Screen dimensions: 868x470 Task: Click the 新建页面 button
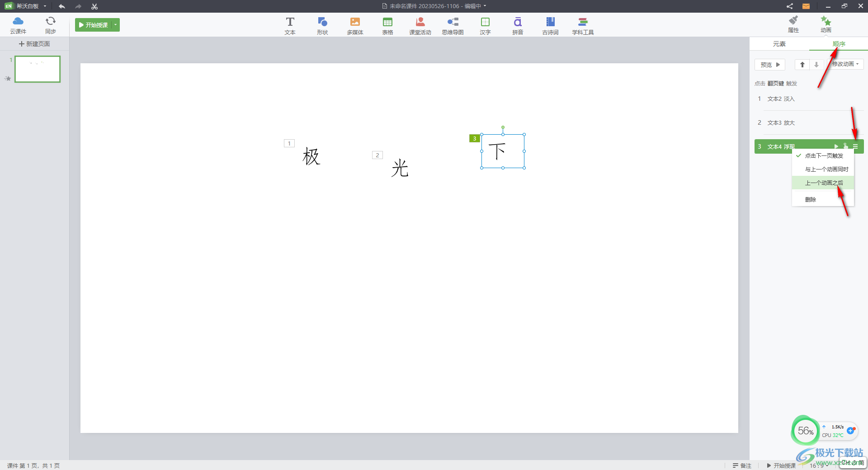pyautogui.click(x=34, y=44)
